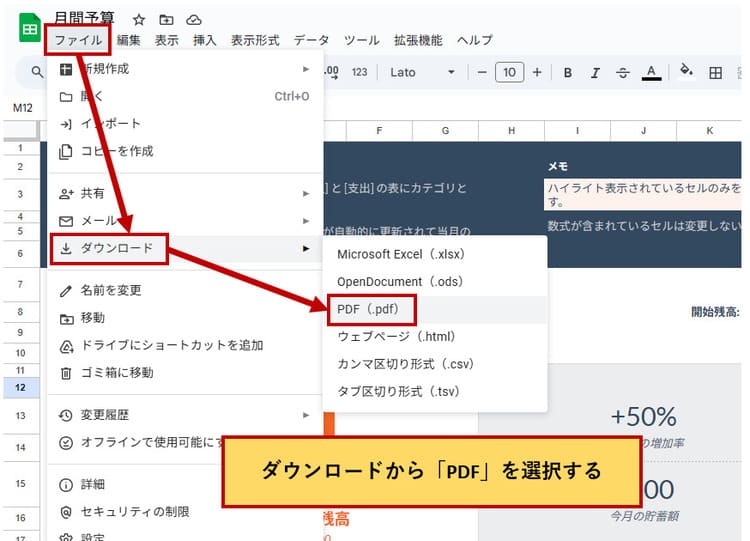The height and width of the screenshot is (541, 750).
Task: Click the 123 number format button
Action: pos(360,72)
